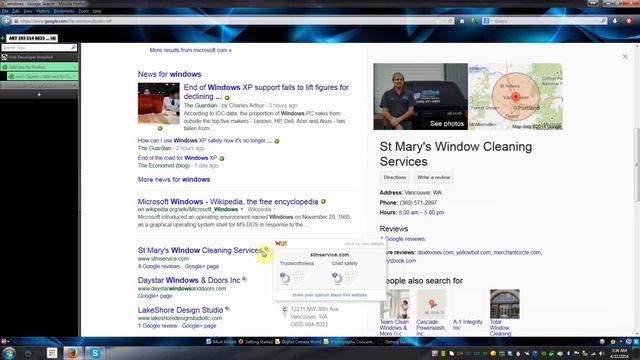The height and width of the screenshot is (360, 640).
Task: Open the Team Clean Windows thumbnail
Action: coord(394,304)
